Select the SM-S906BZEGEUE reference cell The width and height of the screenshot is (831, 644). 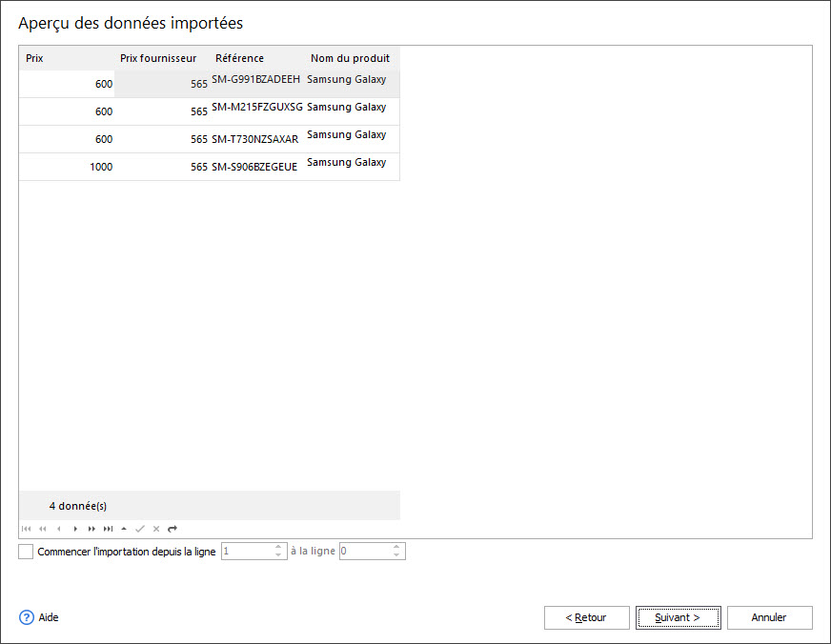(x=257, y=167)
